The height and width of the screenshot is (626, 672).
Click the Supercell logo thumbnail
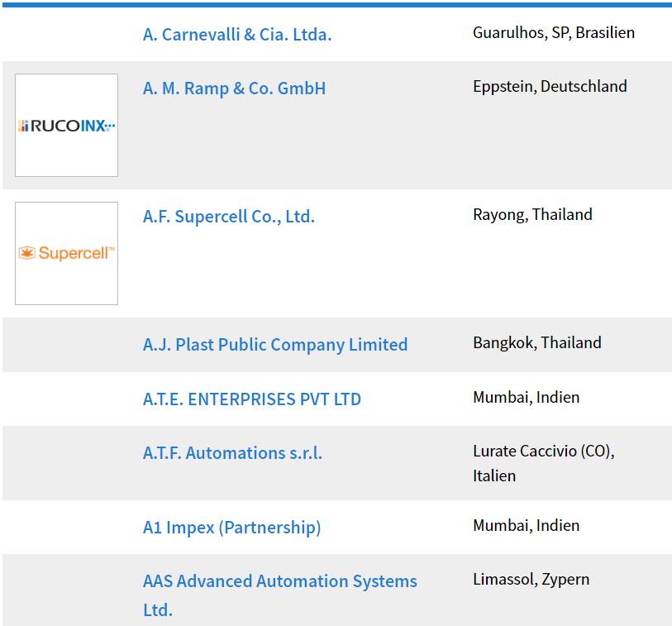(x=66, y=253)
